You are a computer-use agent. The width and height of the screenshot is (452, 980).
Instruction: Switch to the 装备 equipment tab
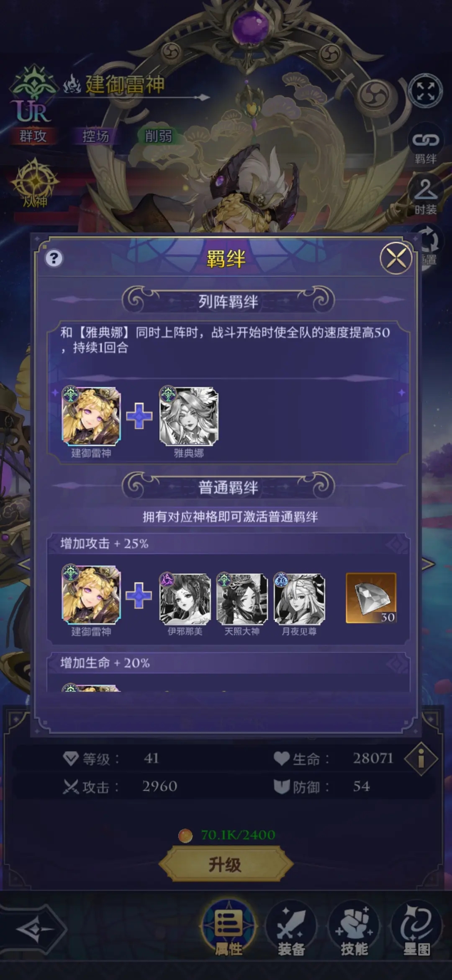pyautogui.click(x=291, y=929)
